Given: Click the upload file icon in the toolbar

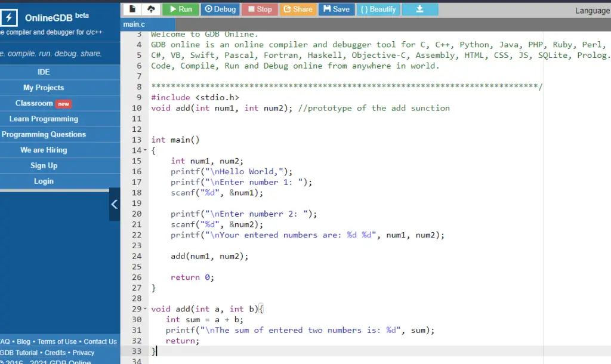Looking at the screenshot, I should coord(151,9).
